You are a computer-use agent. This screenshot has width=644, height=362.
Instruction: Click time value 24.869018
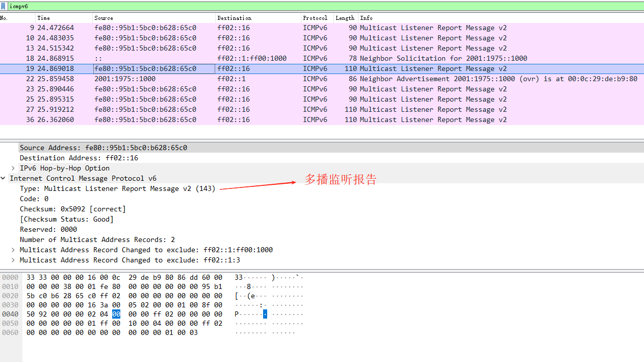tap(56, 68)
